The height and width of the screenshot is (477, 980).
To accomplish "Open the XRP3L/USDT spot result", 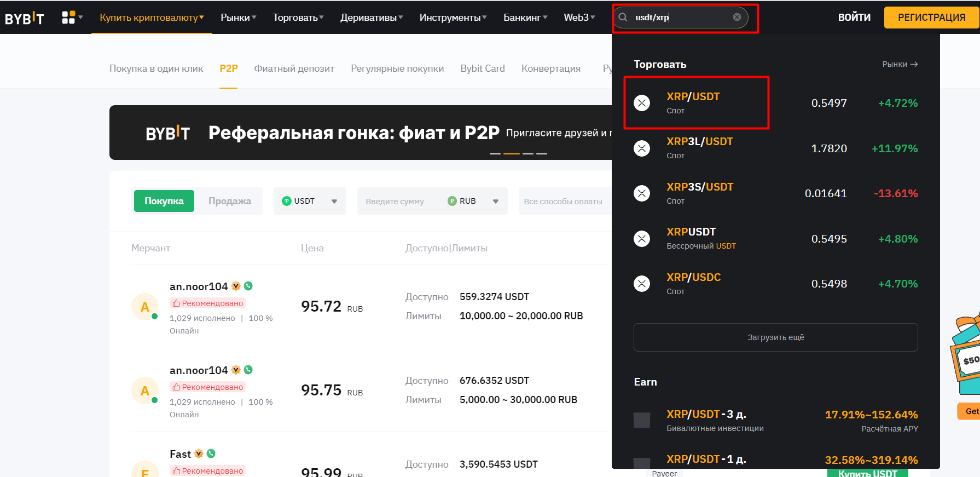I will [776, 148].
